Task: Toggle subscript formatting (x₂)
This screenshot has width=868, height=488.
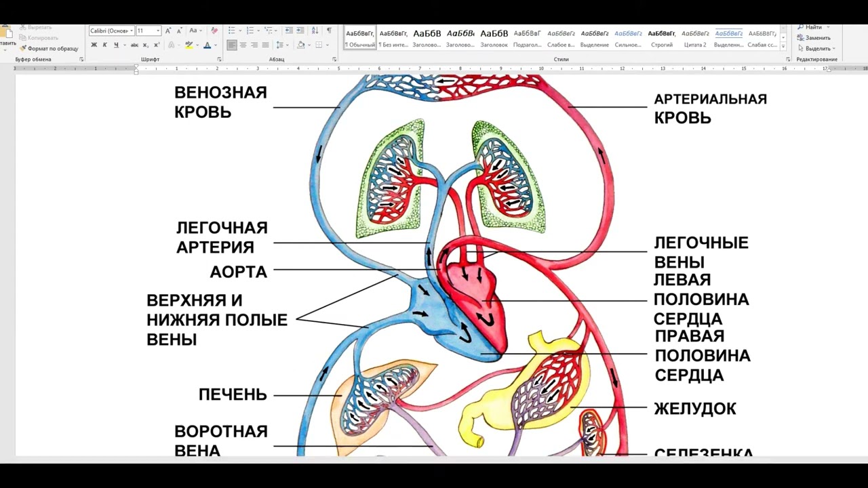Action: [x=146, y=45]
